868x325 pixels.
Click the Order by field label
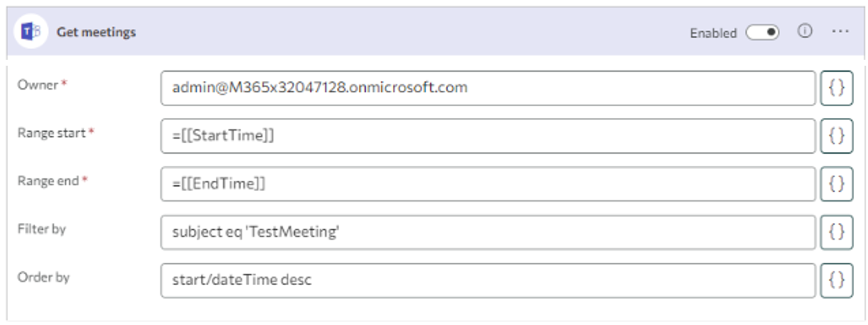tap(43, 277)
